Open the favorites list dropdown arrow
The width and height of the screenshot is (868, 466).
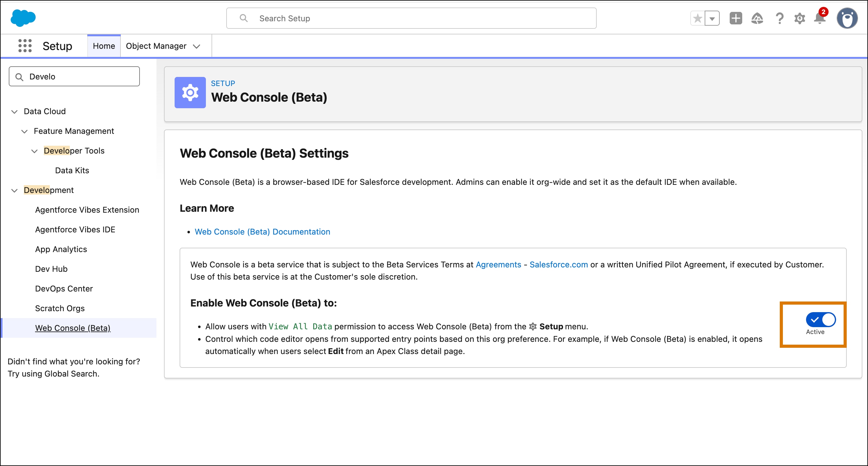[x=712, y=18]
